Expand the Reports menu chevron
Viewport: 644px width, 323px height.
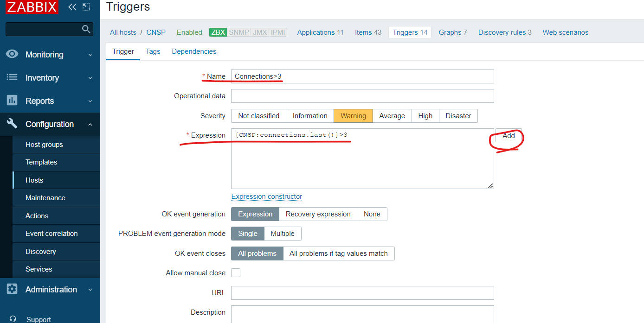tap(90, 101)
